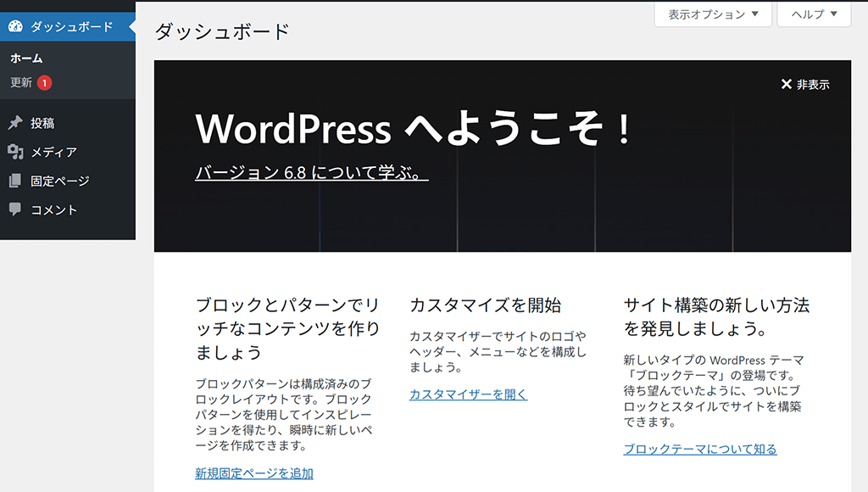868x492 pixels.
Task: Expand the ヘルプ dropdown tab
Action: click(x=814, y=14)
